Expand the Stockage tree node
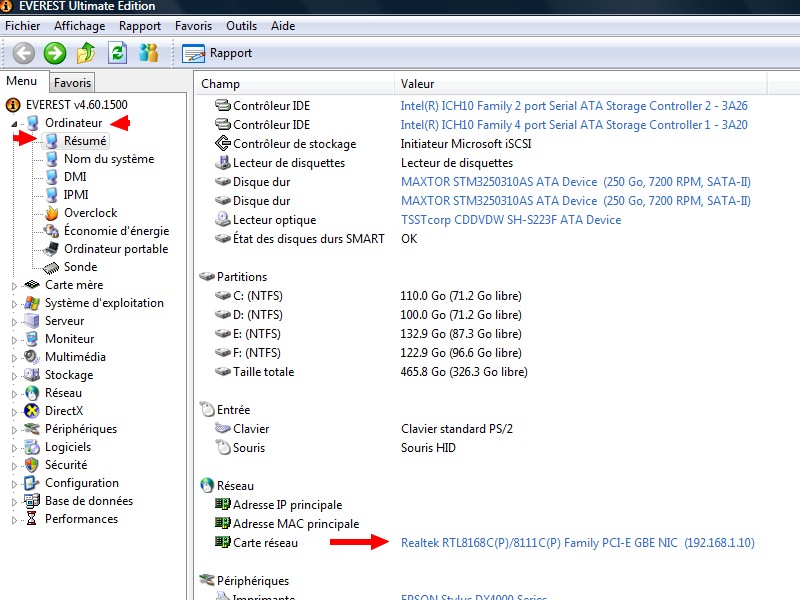Screen dimensions: 800x600 (x=14, y=376)
